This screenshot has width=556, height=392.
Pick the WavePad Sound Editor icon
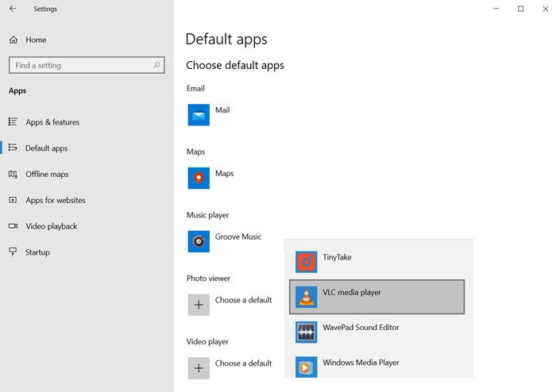[x=307, y=332]
